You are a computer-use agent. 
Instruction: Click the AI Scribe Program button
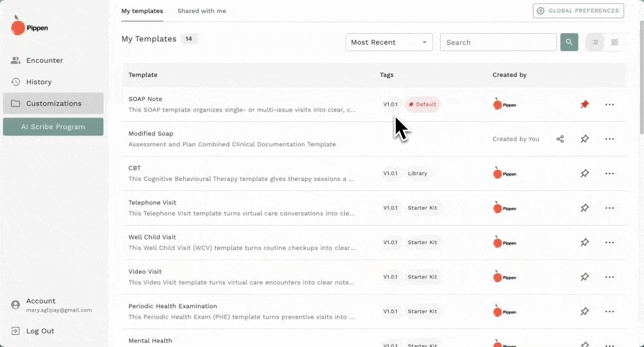53,127
